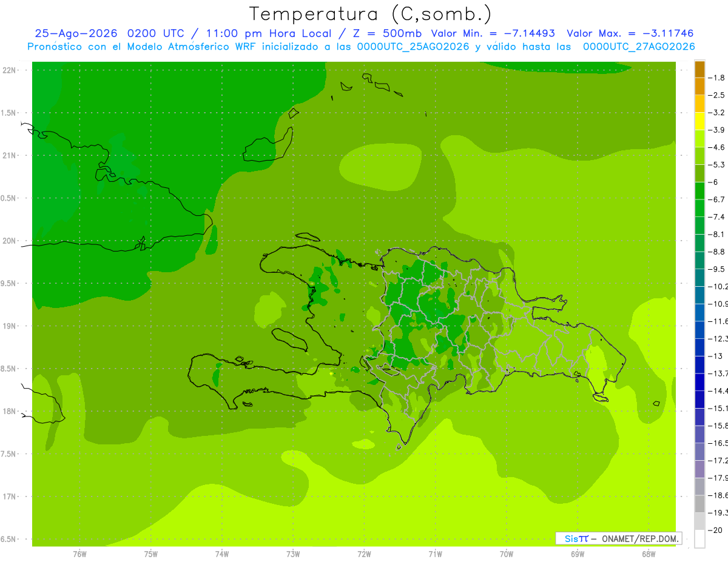Image resolution: width=728 pixels, height=562 pixels.
Task: Click the 19N latitude label
Action: point(8,326)
